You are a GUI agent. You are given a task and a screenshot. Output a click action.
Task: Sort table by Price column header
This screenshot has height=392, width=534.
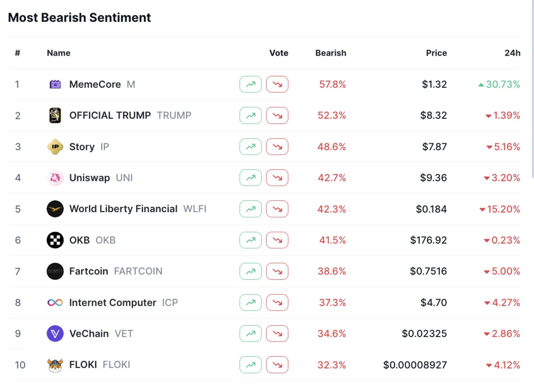coord(436,53)
